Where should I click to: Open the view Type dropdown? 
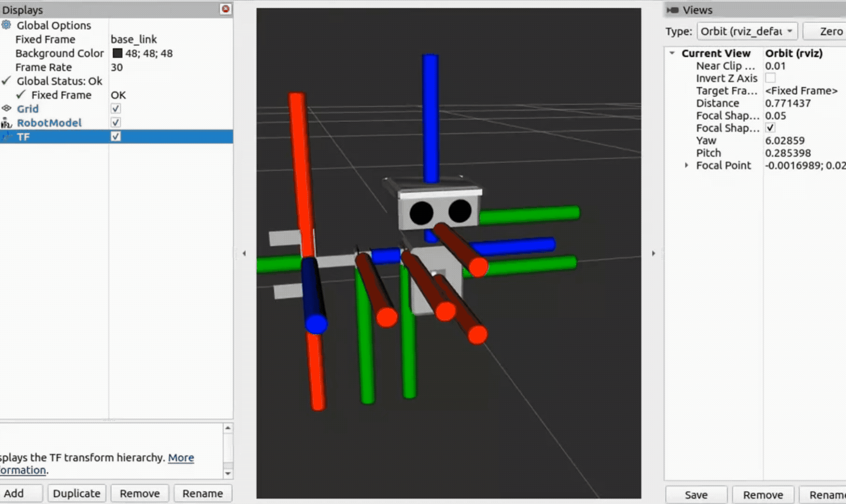tap(747, 31)
